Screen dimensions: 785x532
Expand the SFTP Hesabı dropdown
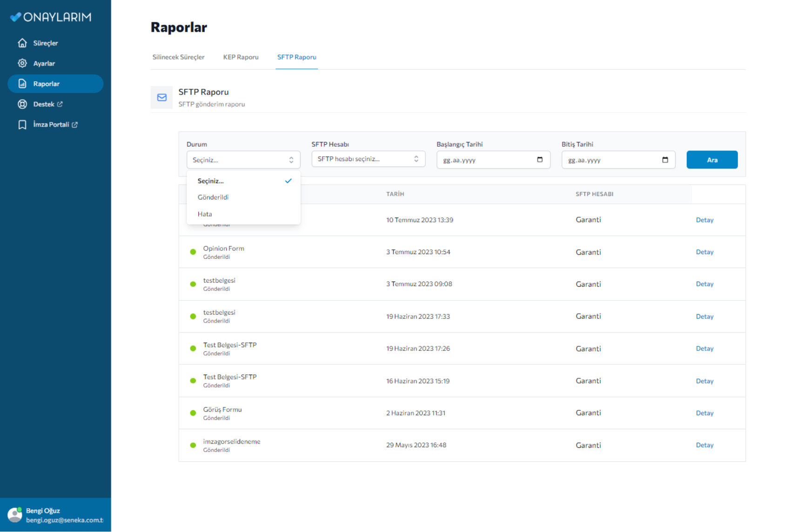(368, 159)
